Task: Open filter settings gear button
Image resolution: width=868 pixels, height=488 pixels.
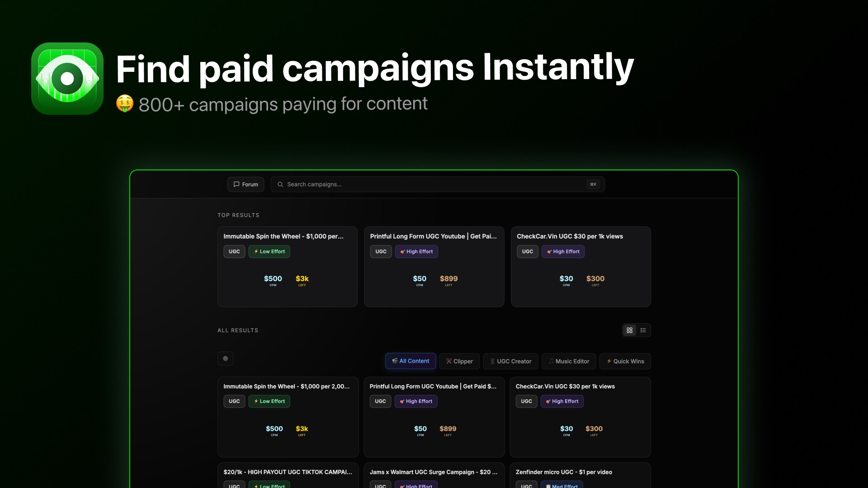Action: coord(225,359)
